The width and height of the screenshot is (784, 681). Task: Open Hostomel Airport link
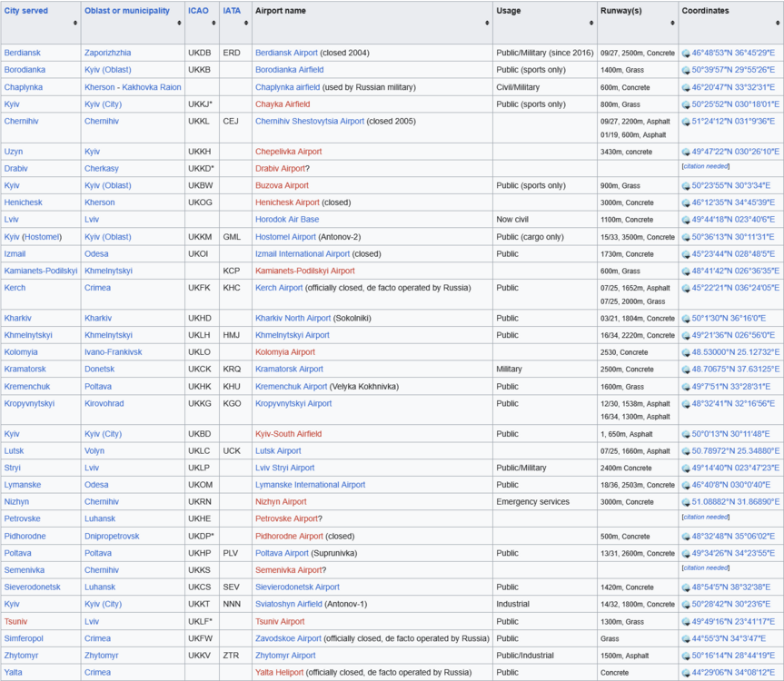[x=285, y=237]
